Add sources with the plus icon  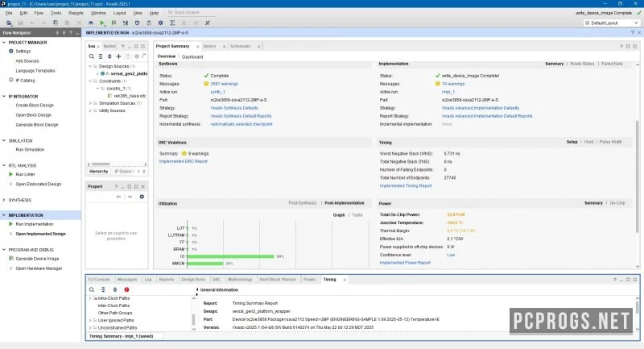click(x=118, y=56)
